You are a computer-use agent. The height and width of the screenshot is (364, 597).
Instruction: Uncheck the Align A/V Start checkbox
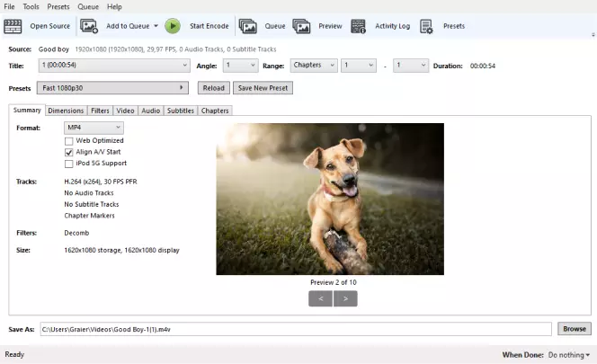click(69, 152)
